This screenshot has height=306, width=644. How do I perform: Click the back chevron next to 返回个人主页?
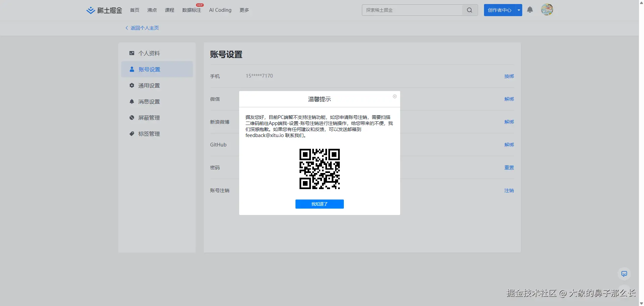[126, 28]
